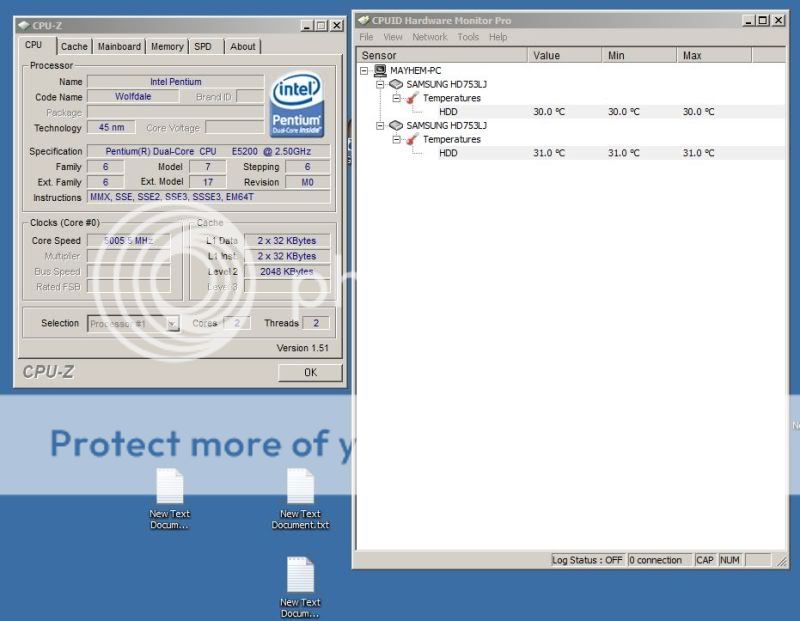
Task: Click the Value column header
Action: (565, 55)
